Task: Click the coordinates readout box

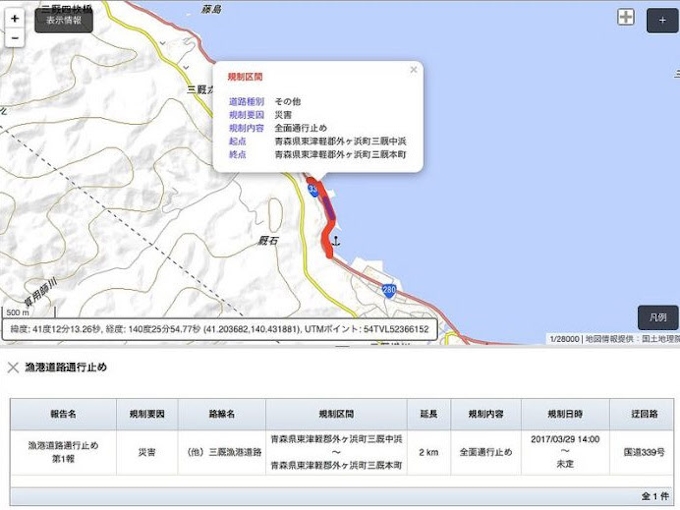Action: click(x=218, y=329)
